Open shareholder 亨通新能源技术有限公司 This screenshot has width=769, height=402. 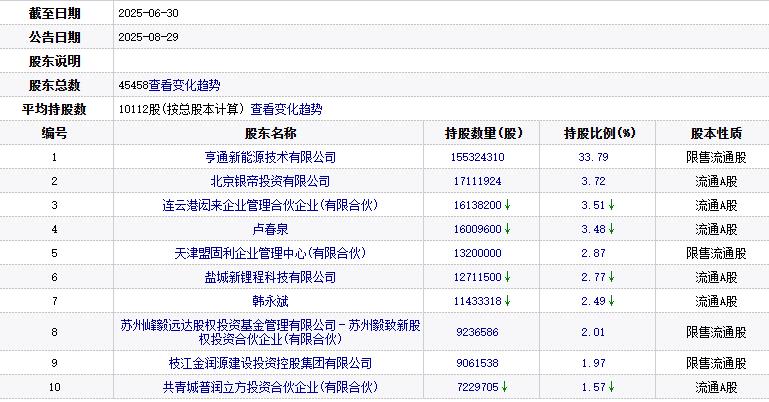pos(270,157)
